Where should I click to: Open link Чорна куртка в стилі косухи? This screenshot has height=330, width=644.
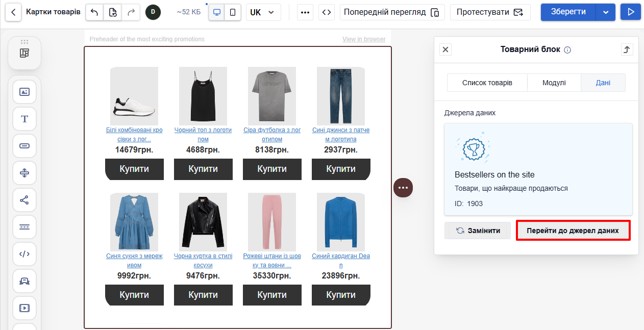click(203, 261)
